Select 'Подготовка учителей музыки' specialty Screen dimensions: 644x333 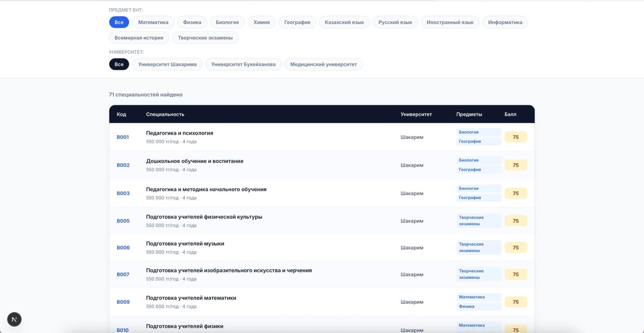click(x=185, y=244)
